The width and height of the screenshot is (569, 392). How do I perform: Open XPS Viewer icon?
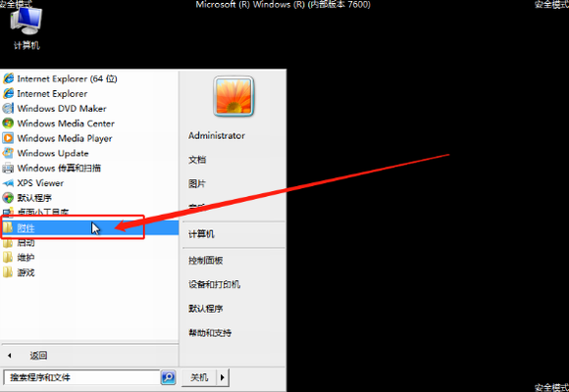pos(8,182)
